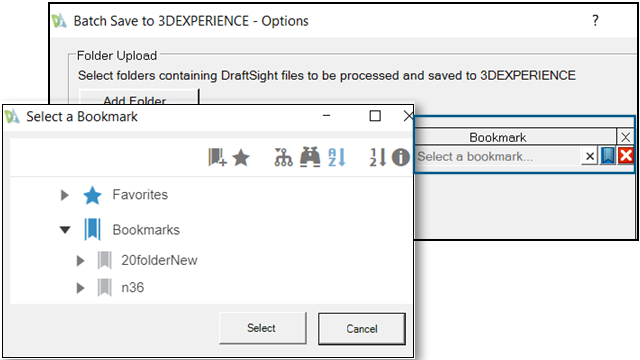
Task: Click the Cancel button
Action: point(362,329)
